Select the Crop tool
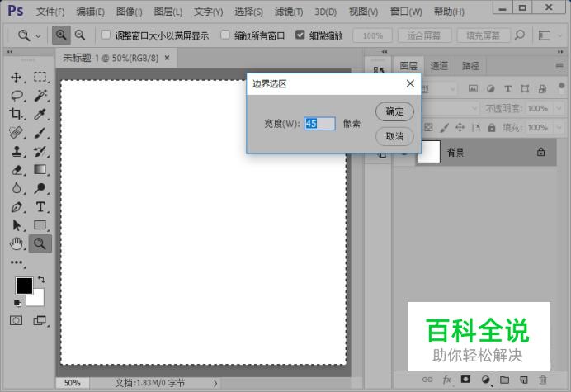The width and height of the screenshot is (571, 392). click(x=16, y=114)
